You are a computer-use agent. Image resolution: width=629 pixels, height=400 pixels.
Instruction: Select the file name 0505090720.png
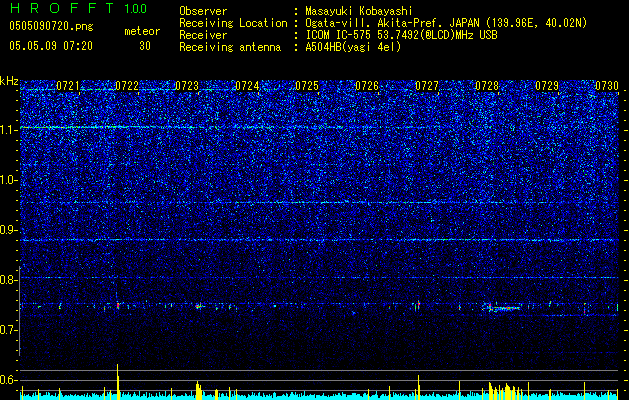pos(51,27)
